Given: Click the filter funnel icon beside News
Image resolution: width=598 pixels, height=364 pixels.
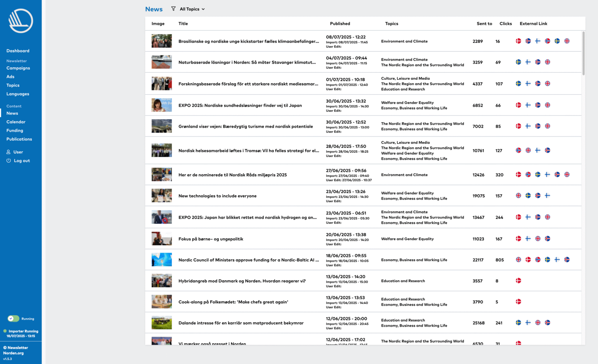Looking at the screenshot, I should [173, 9].
